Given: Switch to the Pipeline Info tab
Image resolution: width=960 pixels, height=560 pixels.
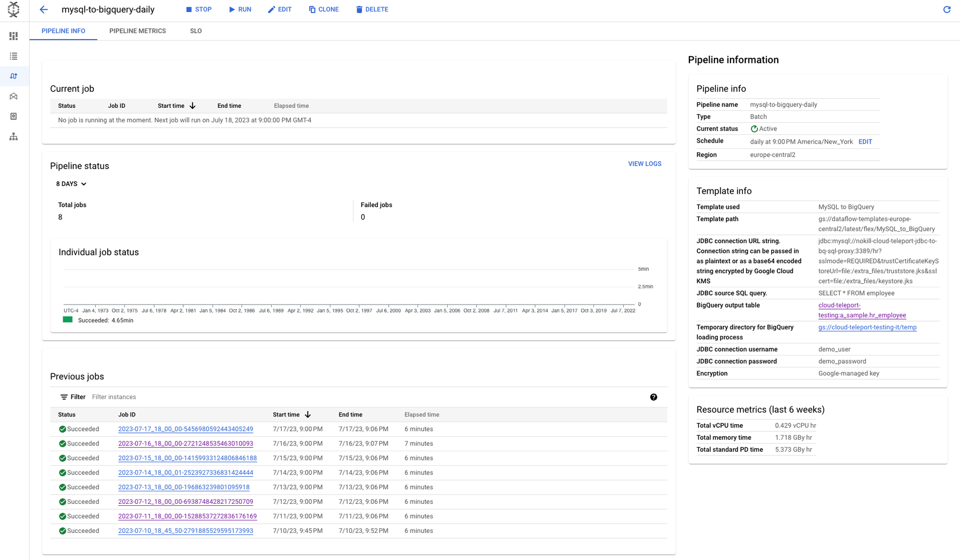Looking at the screenshot, I should pos(64,31).
